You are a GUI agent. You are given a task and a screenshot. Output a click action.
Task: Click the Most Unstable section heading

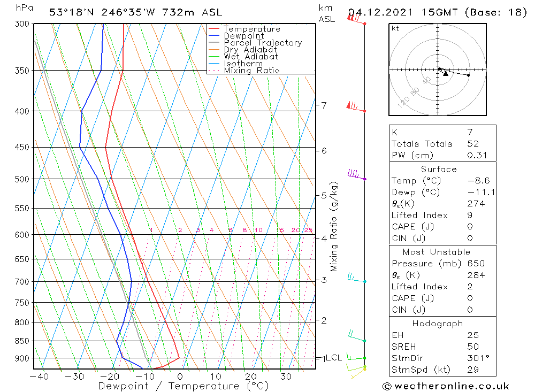[438, 252]
